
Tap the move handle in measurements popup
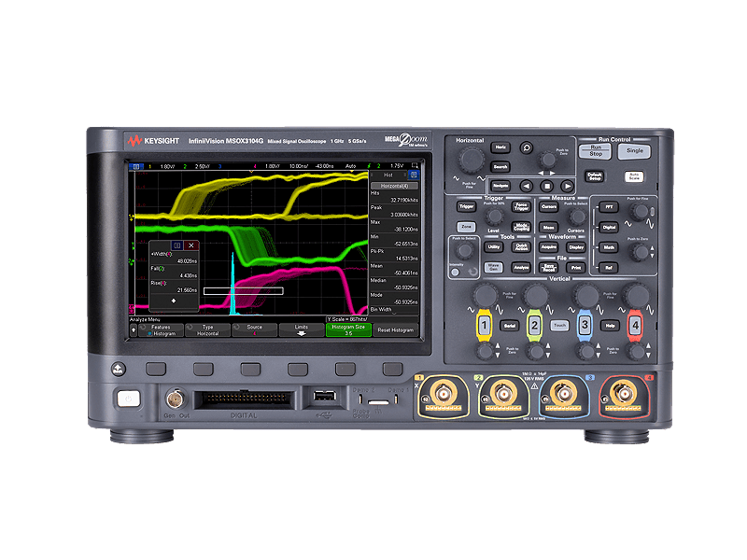(x=174, y=301)
